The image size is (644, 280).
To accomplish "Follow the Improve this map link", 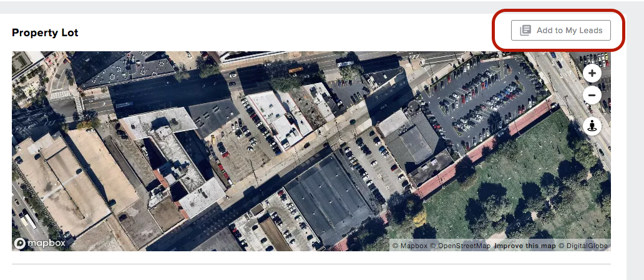I will pyautogui.click(x=525, y=246).
